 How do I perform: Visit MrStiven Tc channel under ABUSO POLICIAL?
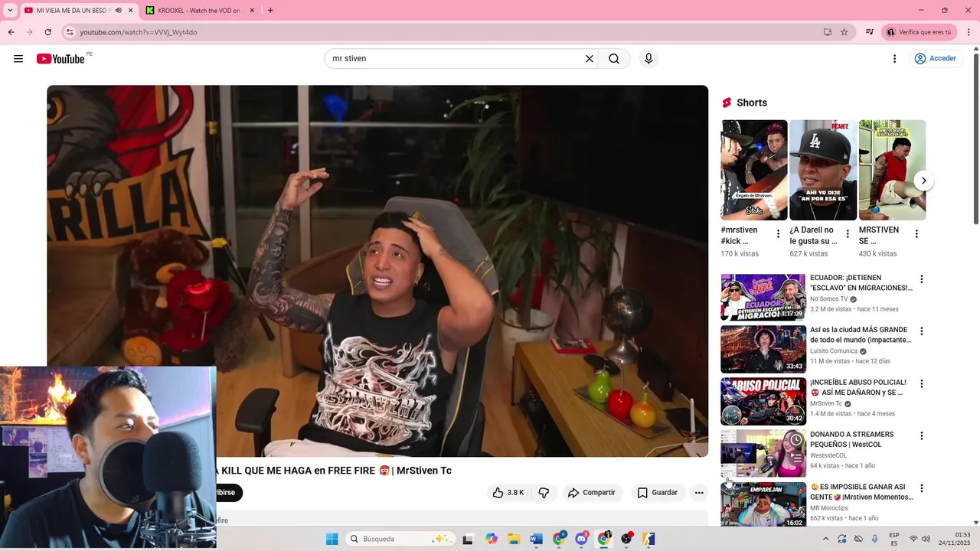[826, 403]
